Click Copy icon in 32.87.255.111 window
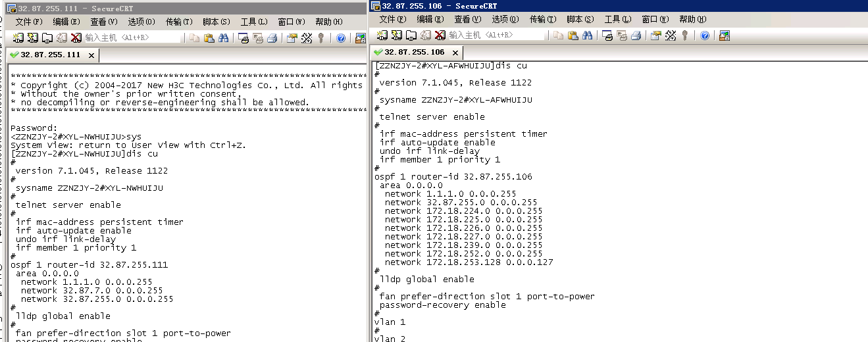Image resolution: width=868 pixels, height=342 pixels. (x=194, y=38)
